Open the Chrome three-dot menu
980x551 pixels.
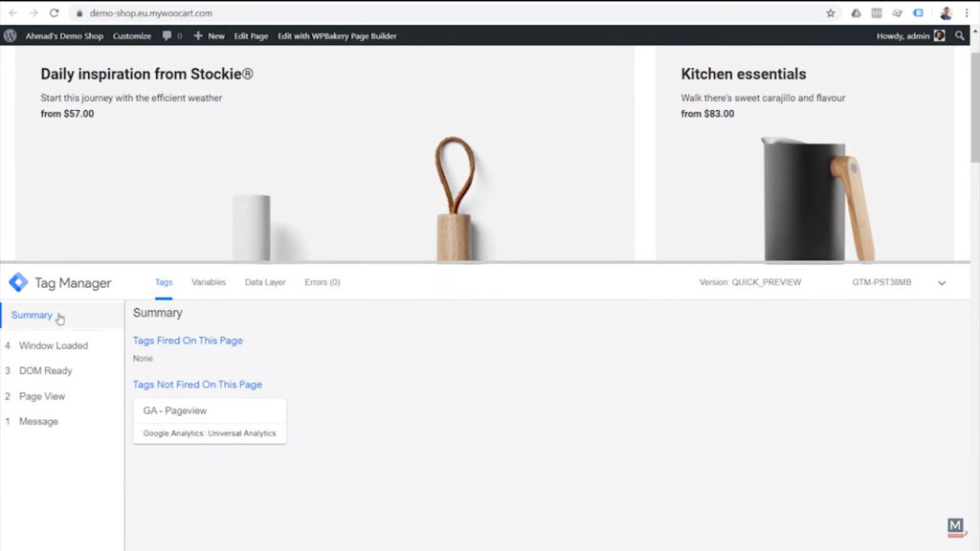coord(968,13)
